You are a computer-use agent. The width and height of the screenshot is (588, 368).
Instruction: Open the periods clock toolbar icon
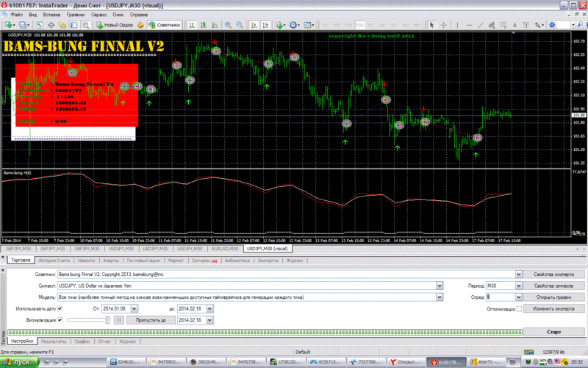[294, 25]
